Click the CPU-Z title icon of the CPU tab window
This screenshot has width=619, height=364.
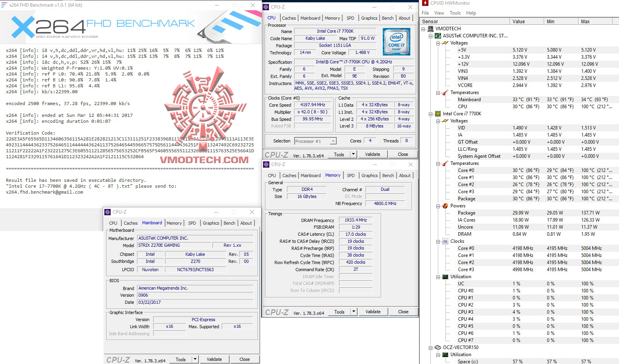[266, 7]
